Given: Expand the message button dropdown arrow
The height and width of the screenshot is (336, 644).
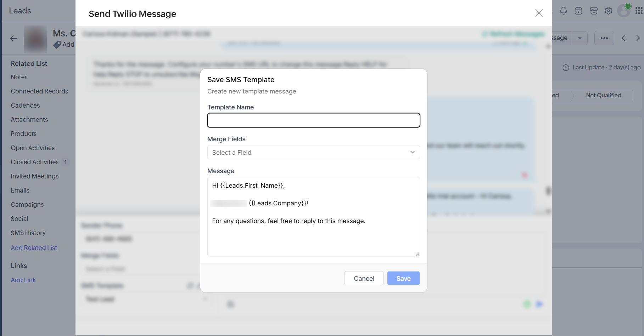Looking at the screenshot, I should (x=580, y=38).
